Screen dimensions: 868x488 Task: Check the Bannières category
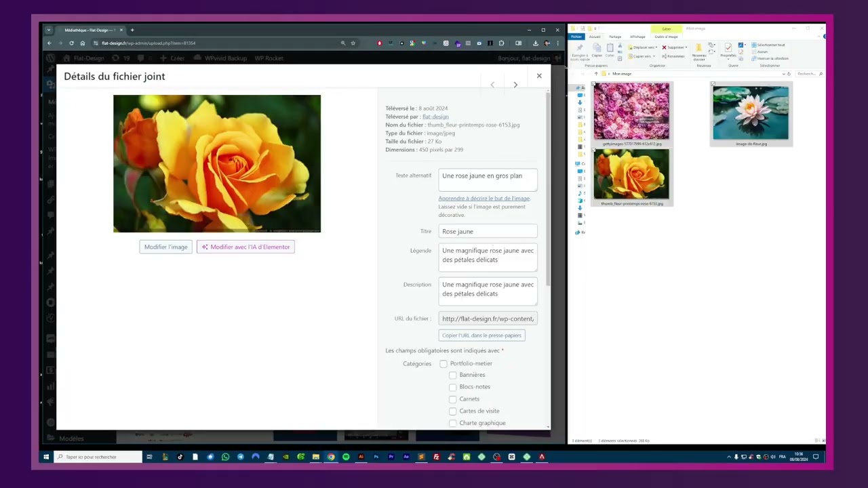(x=453, y=375)
